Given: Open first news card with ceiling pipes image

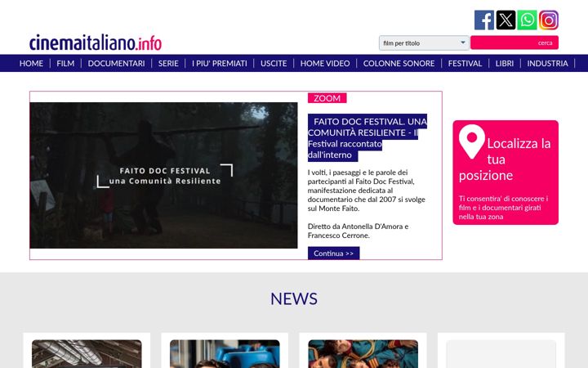Looking at the screenshot, I should 87,353.
